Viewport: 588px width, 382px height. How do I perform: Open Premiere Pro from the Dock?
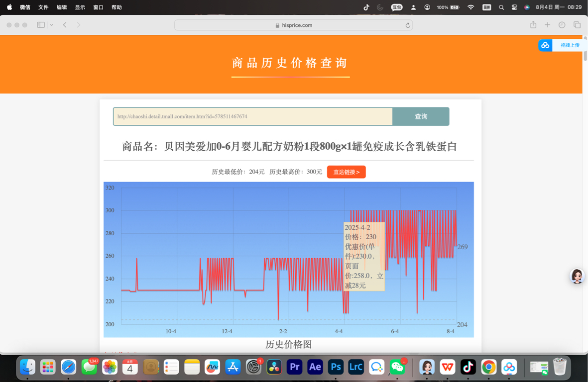click(294, 367)
